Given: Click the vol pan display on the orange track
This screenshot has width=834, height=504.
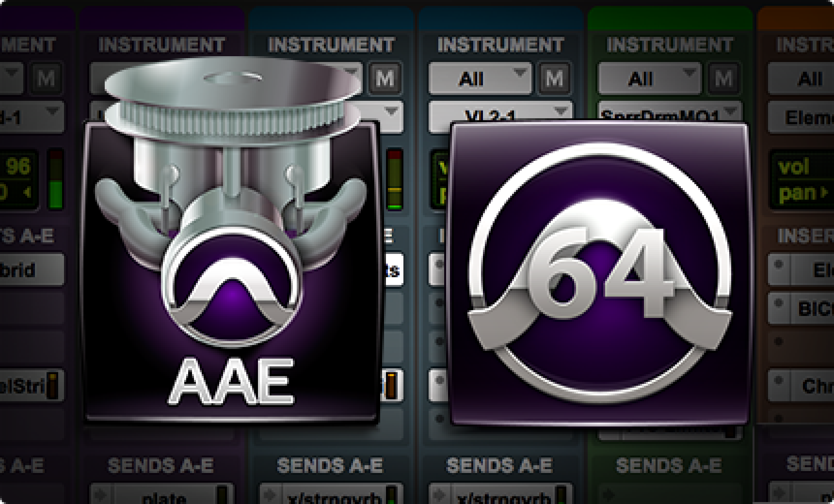Looking at the screenshot, I should 802,180.
